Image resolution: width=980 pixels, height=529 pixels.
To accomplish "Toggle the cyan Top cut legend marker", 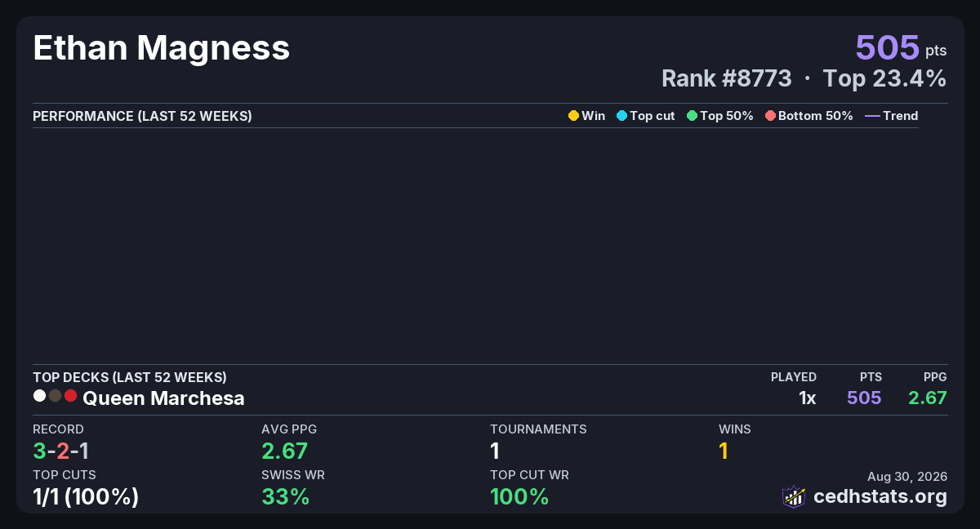I will click(621, 116).
